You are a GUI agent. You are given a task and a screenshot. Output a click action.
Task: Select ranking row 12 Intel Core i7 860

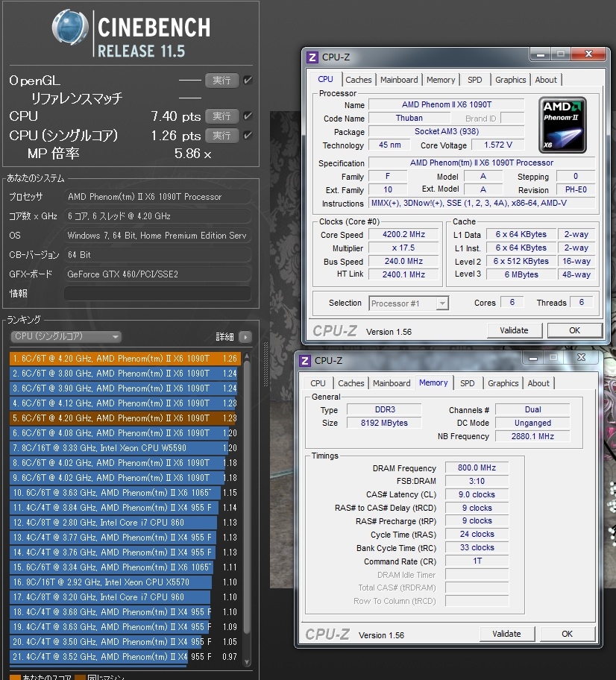pos(125,523)
